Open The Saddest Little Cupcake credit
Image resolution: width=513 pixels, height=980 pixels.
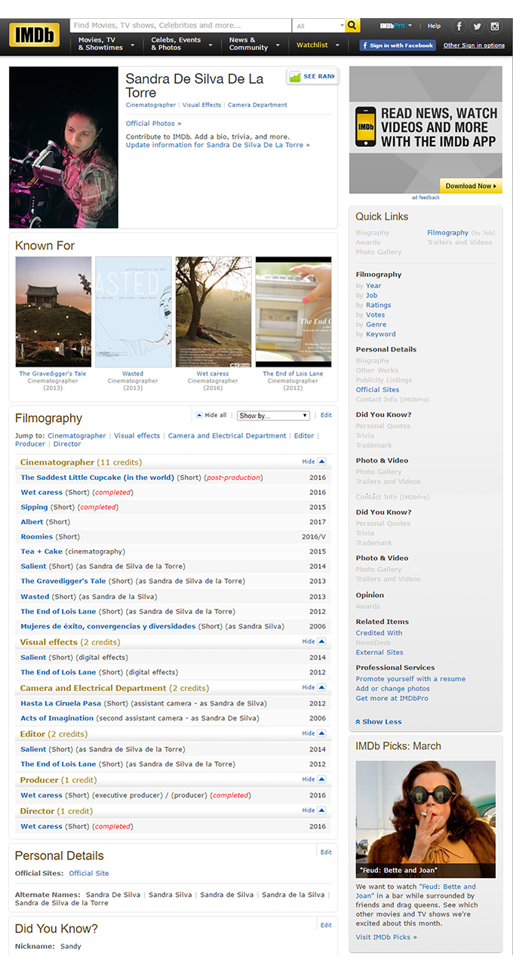(x=97, y=478)
